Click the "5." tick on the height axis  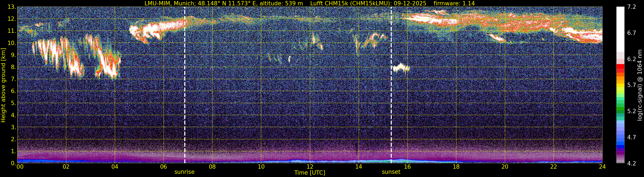pos(13,103)
